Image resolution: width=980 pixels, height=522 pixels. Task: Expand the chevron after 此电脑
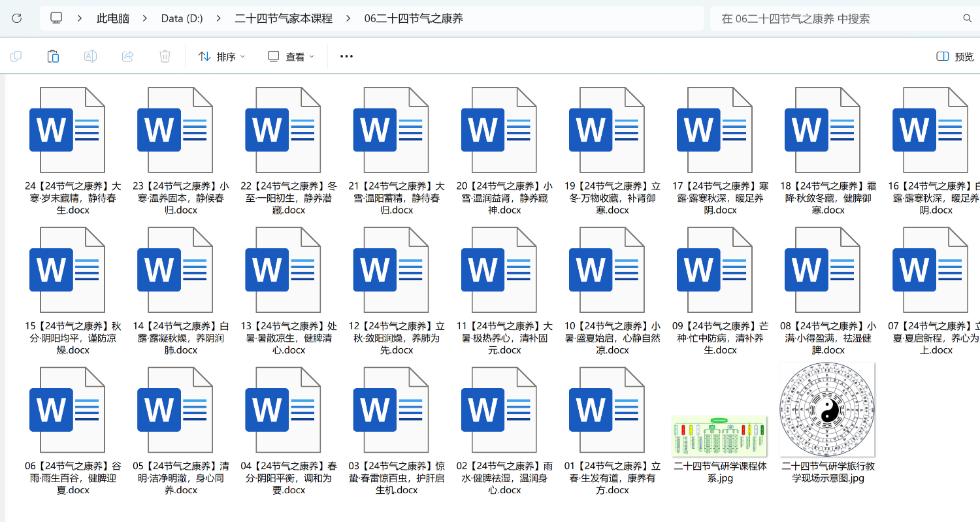point(145,18)
